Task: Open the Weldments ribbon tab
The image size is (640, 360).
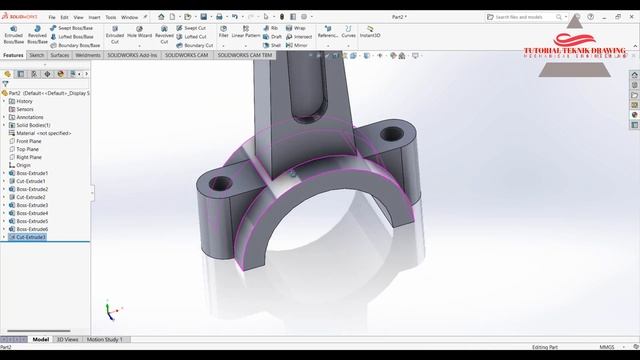Action: click(88, 55)
